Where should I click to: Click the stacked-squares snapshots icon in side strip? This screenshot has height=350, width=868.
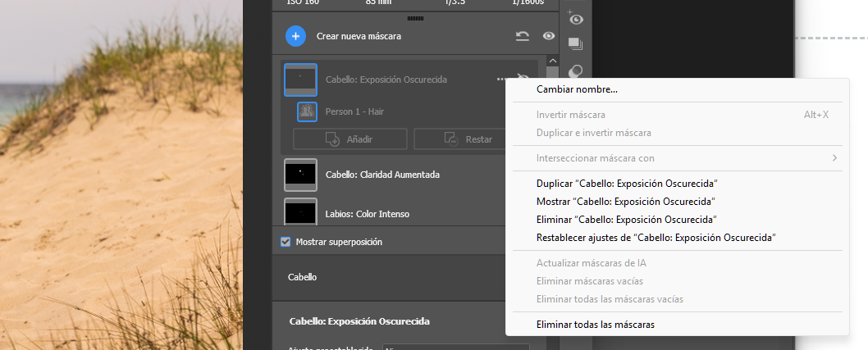pyautogui.click(x=575, y=43)
